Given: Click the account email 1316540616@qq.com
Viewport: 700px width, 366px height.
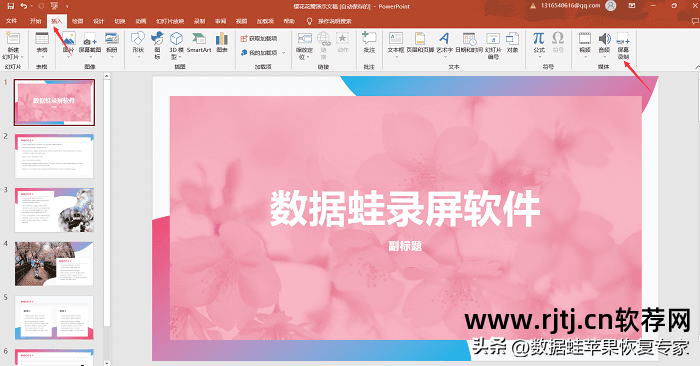Looking at the screenshot, I should tap(571, 6).
